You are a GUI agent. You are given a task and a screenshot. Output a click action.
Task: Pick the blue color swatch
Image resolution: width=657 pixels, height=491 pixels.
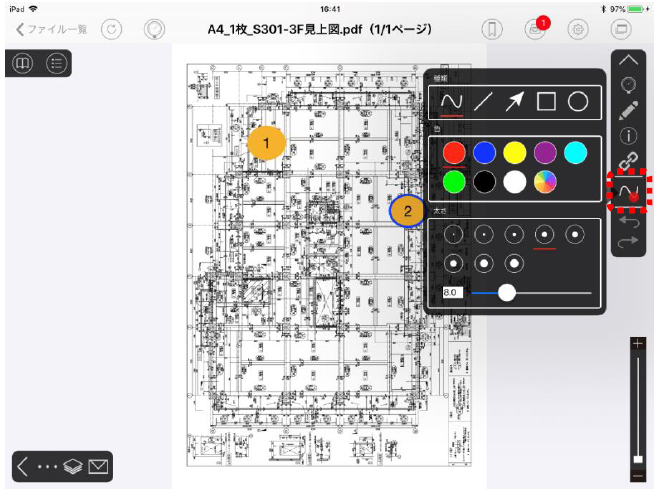[485, 153]
